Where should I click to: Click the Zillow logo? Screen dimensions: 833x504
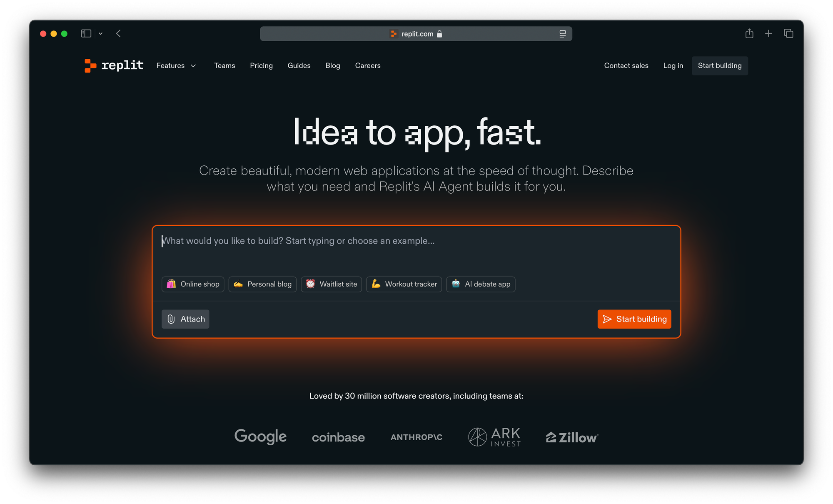[572, 437]
